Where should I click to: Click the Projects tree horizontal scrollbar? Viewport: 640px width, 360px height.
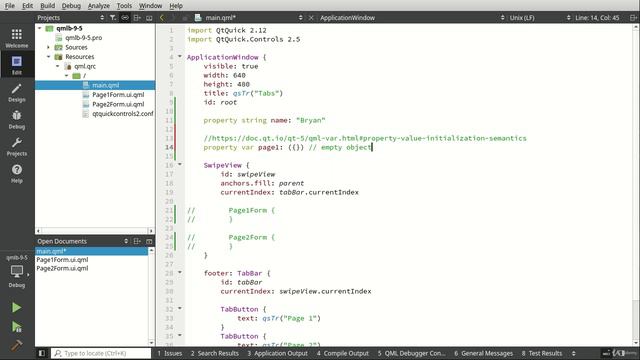(95, 231)
